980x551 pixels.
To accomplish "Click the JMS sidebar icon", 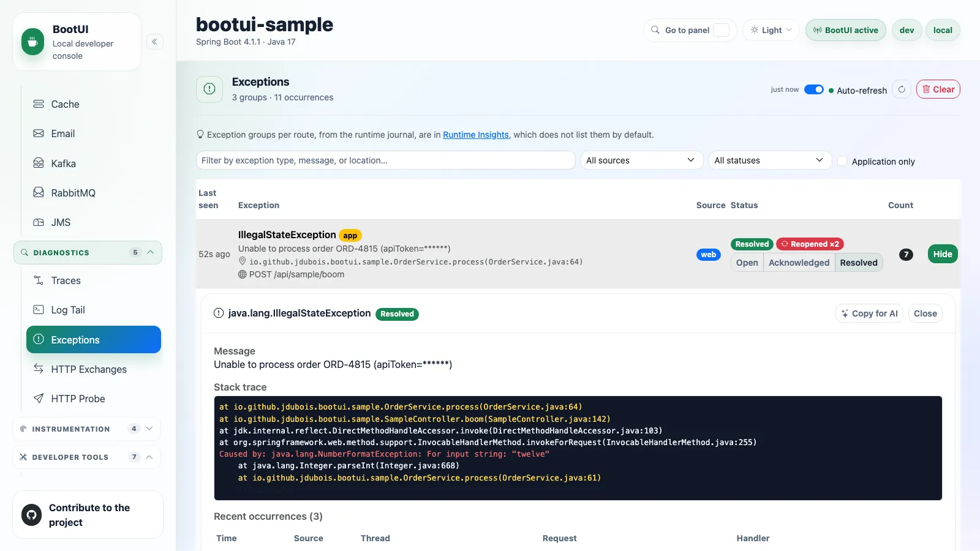I will [39, 222].
